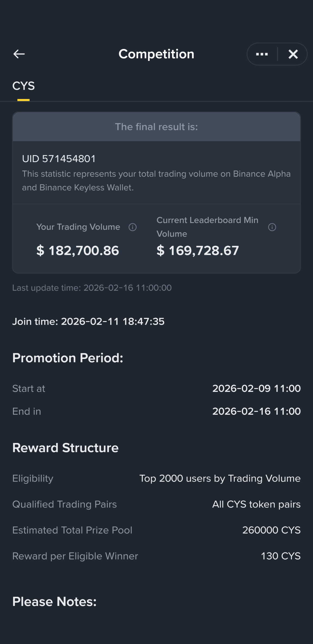Tap the Last update time line

point(92,288)
